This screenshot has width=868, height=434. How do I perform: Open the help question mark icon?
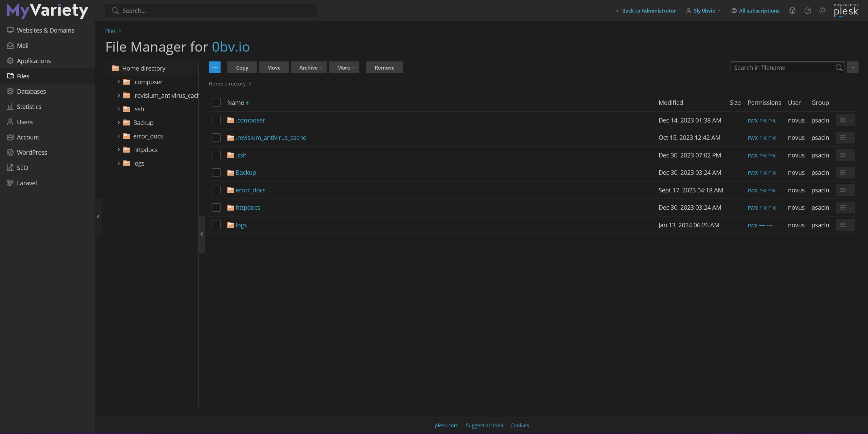point(808,11)
